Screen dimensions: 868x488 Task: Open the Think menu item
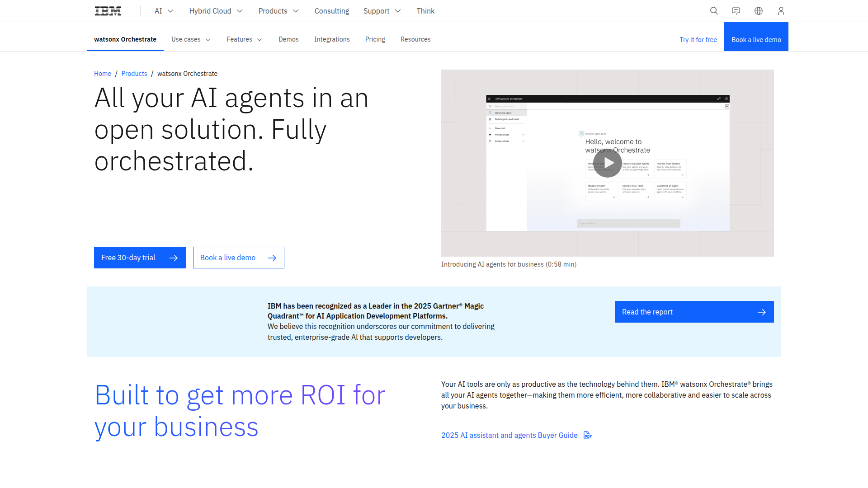click(425, 11)
